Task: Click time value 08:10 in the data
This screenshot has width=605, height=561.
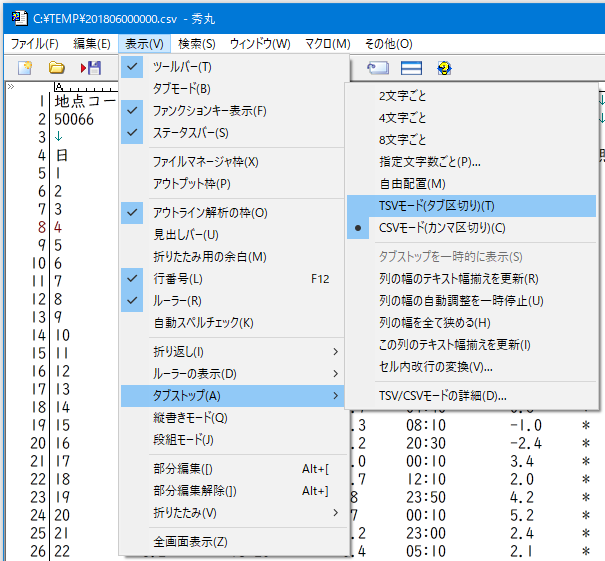Action: 426,425
